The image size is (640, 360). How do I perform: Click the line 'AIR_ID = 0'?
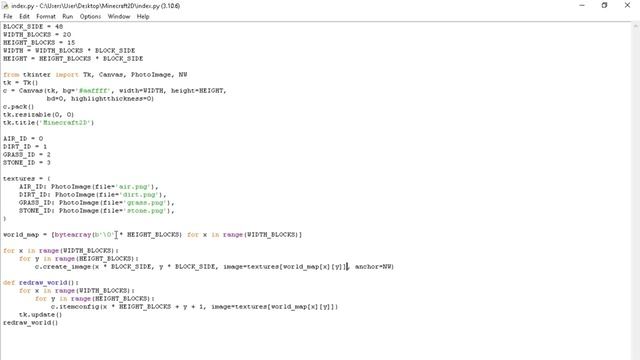click(23, 139)
